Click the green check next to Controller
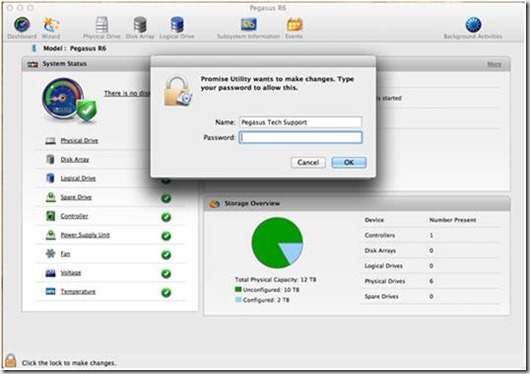Viewport: 530px width, 374px height. [x=166, y=217]
